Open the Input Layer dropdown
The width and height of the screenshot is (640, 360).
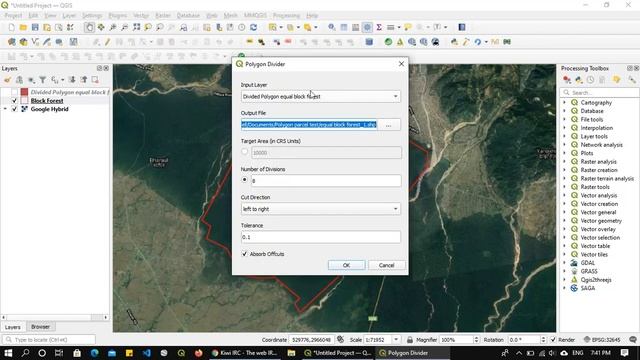click(x=320, y=96)
